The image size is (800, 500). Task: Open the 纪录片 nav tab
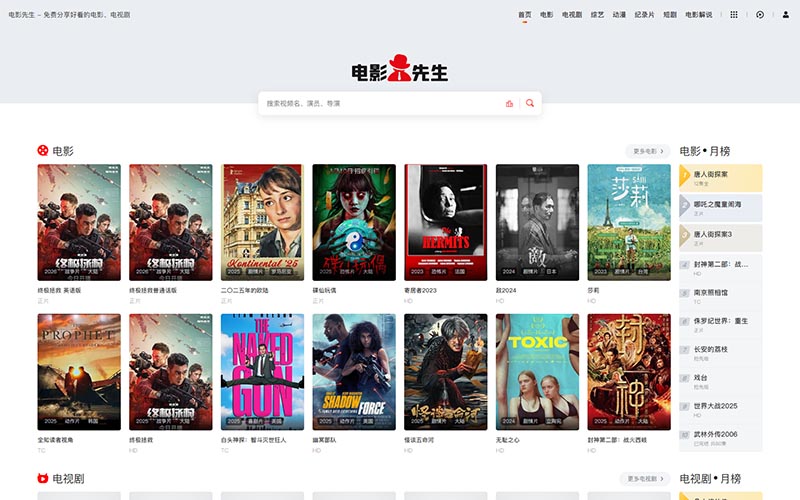[x=644, y=15]
